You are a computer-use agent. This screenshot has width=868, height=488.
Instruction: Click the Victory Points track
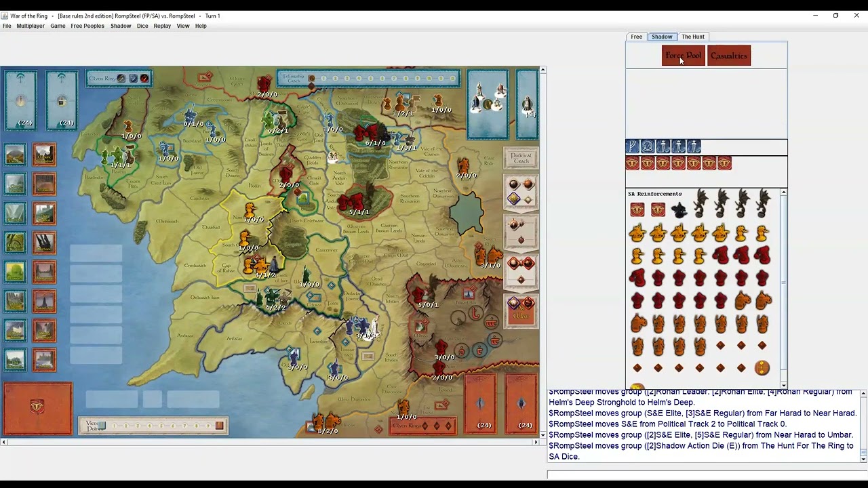tap(153, 426)
